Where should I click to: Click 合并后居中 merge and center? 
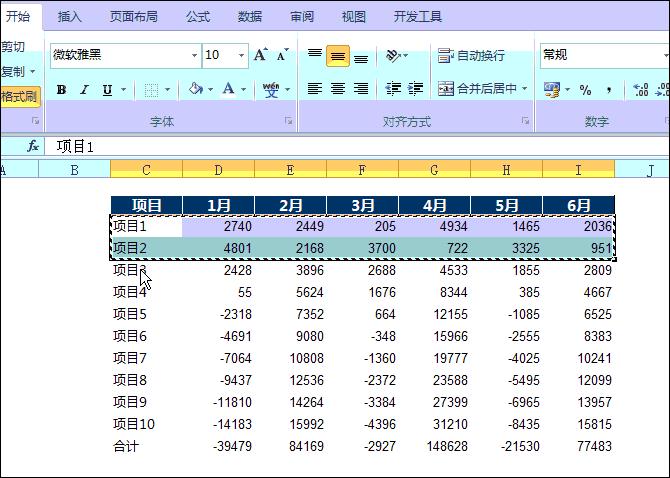point(477,88)
